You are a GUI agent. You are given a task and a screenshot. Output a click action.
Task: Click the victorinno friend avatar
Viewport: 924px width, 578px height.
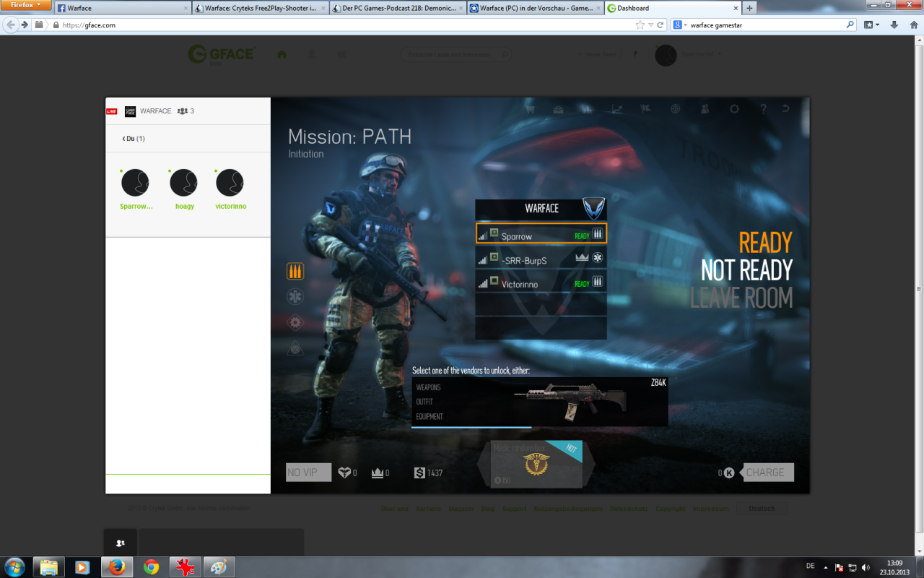pos(230,183)
